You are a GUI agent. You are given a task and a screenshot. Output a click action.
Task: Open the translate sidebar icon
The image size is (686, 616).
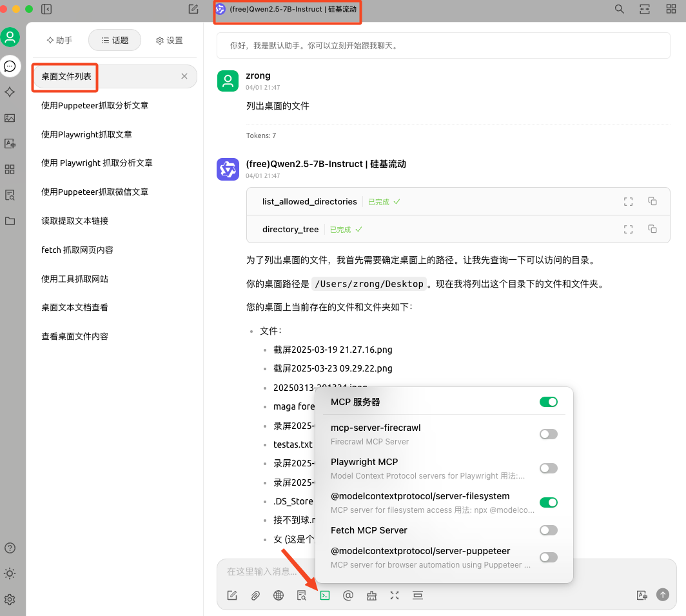click(x=10, y=144)
